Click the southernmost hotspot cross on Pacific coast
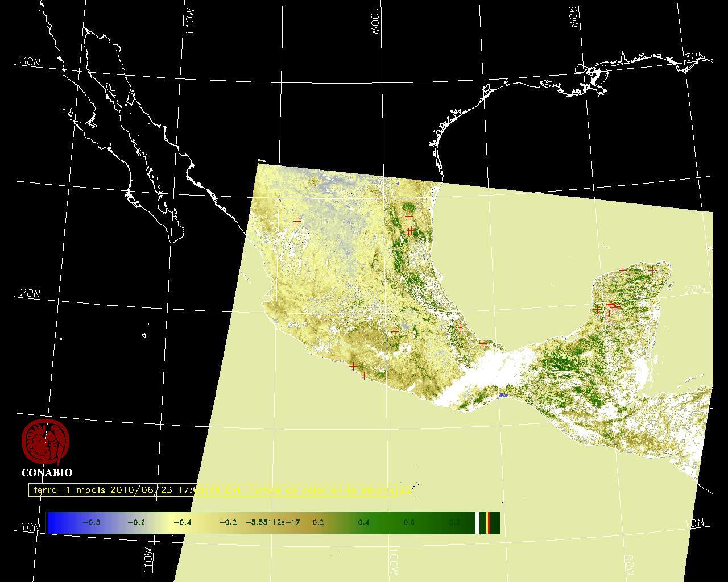Viewport: 728px width, 582px height. (364, 376)
